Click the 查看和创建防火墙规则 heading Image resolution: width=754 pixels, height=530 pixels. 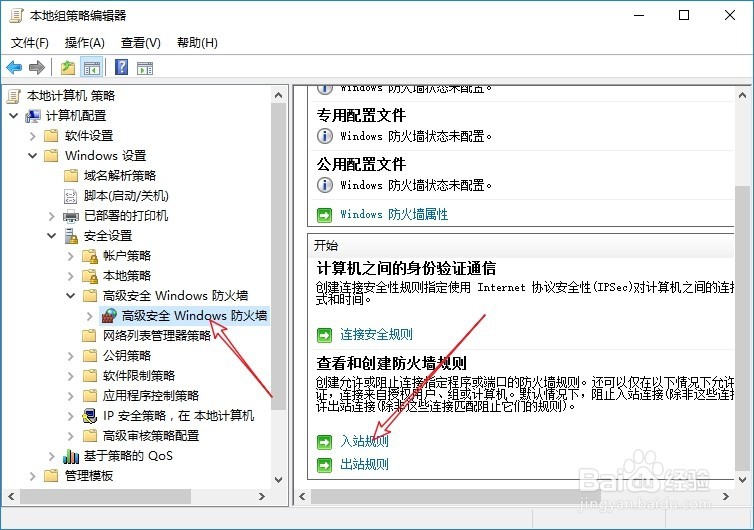pos(391,363)
